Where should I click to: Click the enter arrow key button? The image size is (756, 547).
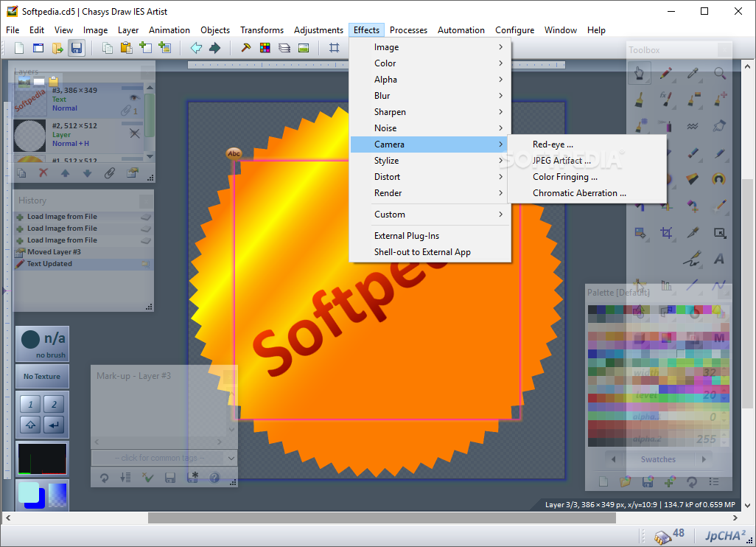[x=54, y=425]
